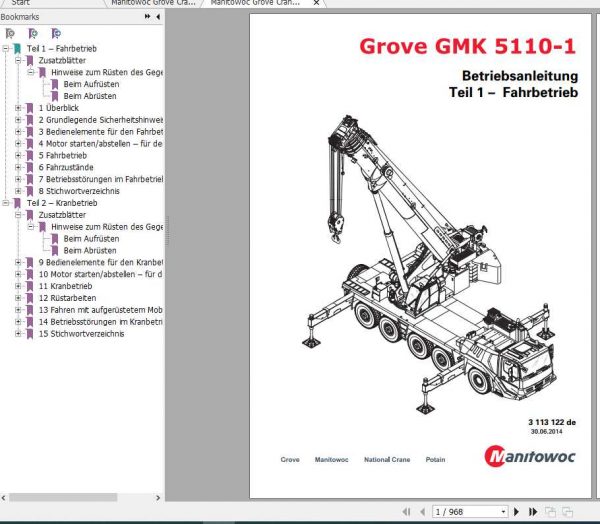Click document number 3 113 122 de
600x524 pixels.
[552, 422]
